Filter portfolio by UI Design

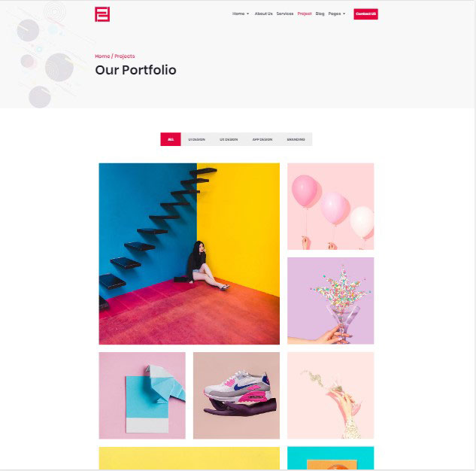(x=196, y=139)
